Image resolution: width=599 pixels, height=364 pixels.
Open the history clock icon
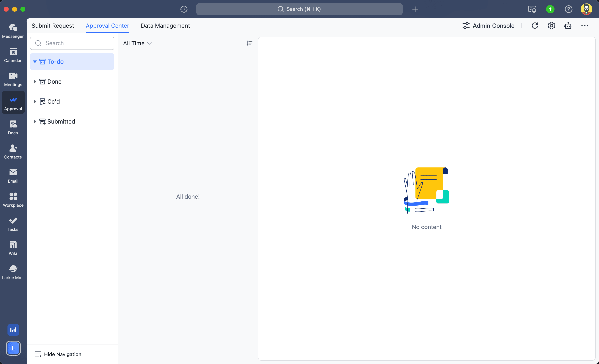(x=184, y=9)
